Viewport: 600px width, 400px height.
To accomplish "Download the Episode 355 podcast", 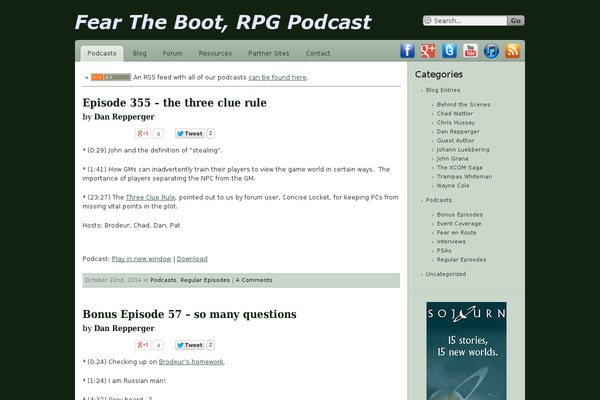I will coord(192,259).
